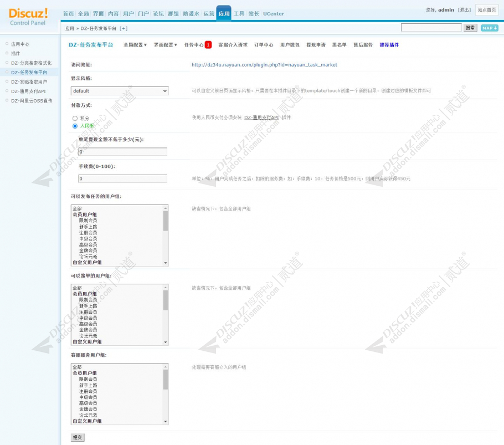This screenshot has width=504, height=445.
Task: Open DZ-阿里云OSS直传 in the sidebar
Action: (32, 101)
